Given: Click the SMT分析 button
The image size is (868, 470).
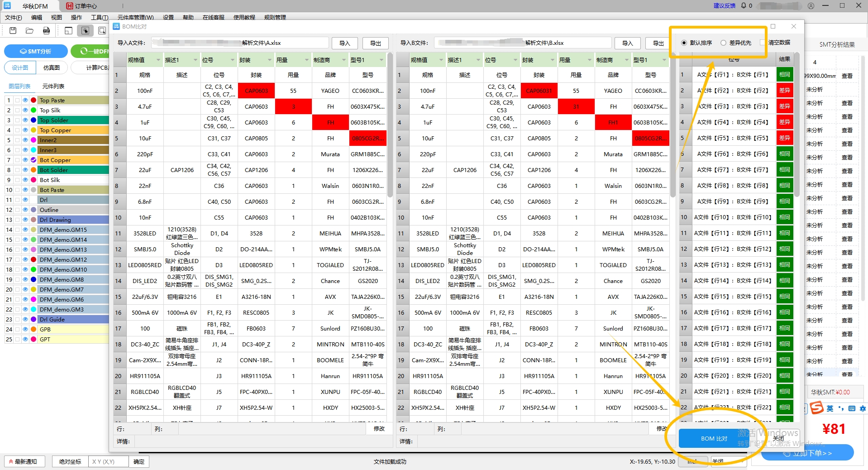Looking at the screenshot, I should (x=36, y=51).
